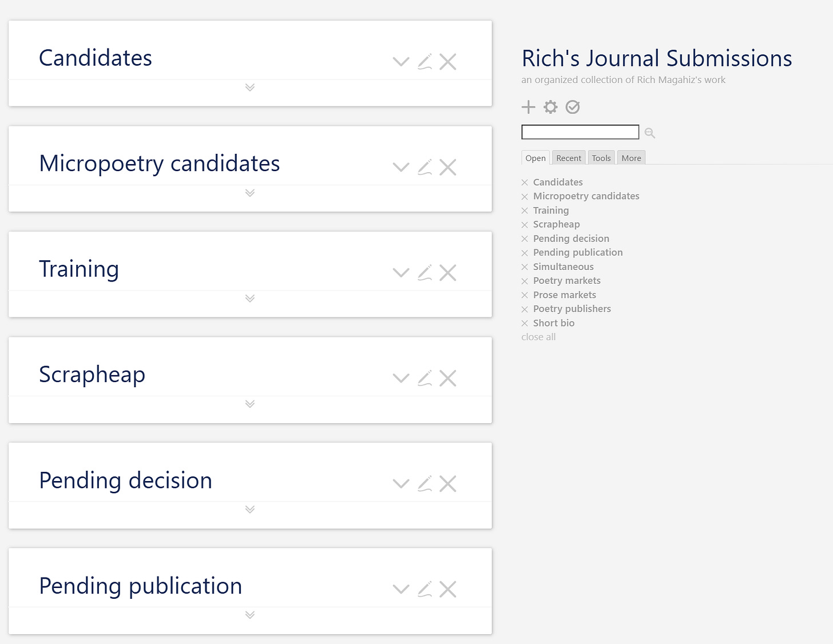Image resolution: width=833 pixels, height=644 pixels.
Task: Open advanced search via the magnifier icon
Action: [x=649, y=133]
